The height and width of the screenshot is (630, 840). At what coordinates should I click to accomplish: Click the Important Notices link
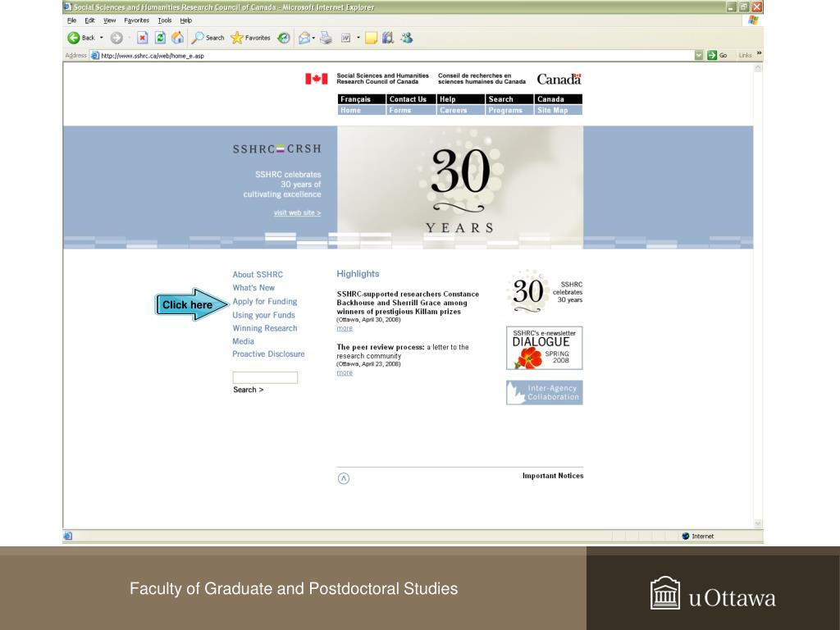coord(553,476)
